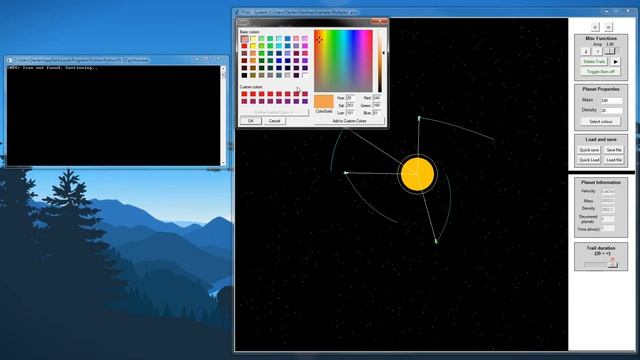Click the console scrollbar's up arrow
The image size is (640, 360).
coord(223,69)
